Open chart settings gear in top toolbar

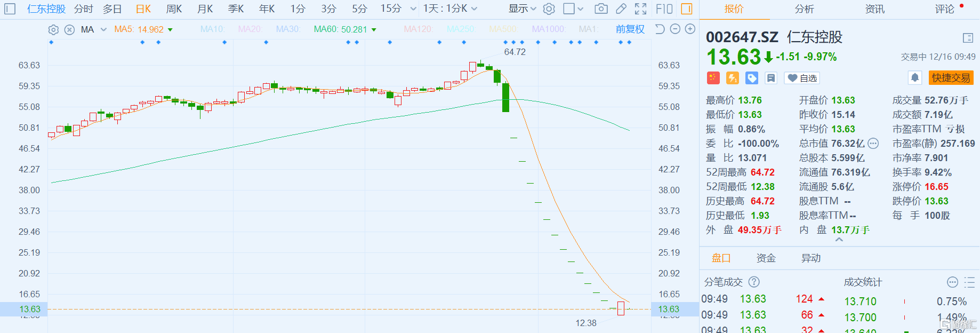pyautogui.click(x=549, y=9)
